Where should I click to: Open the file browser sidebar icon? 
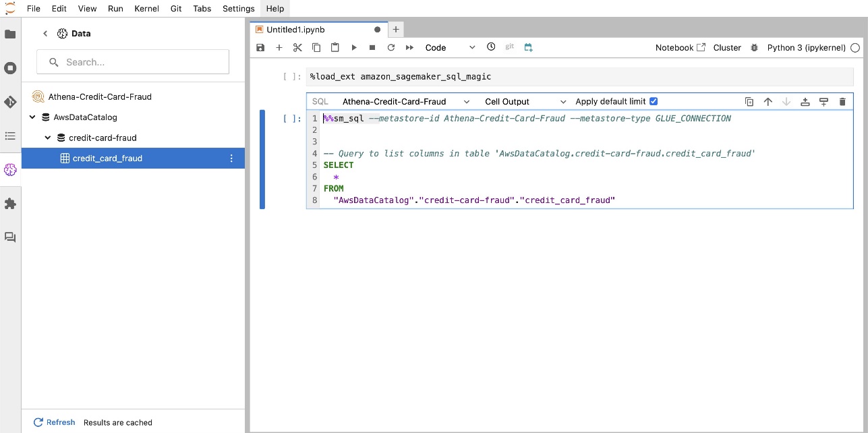point(10,34)
